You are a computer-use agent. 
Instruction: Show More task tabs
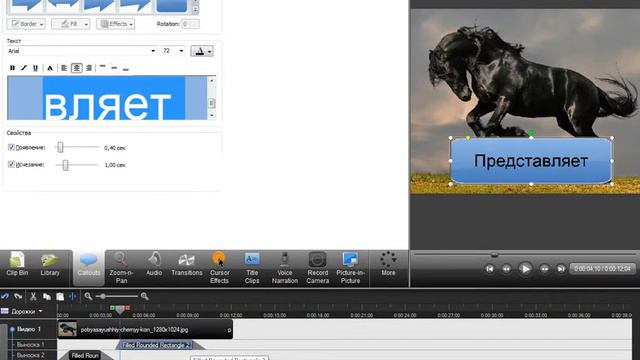388,264
